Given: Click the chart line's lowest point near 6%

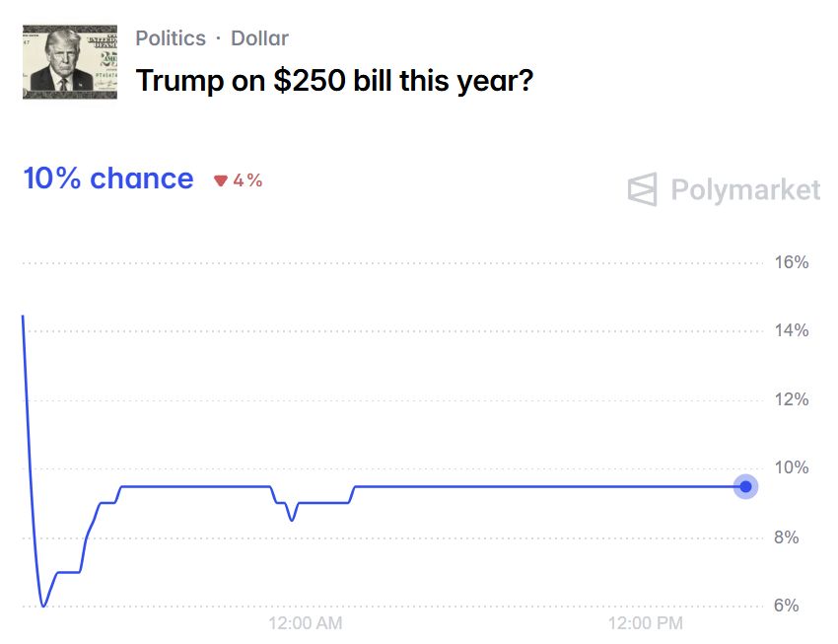Looking at the screenshot, I should [x=43, y=606].
